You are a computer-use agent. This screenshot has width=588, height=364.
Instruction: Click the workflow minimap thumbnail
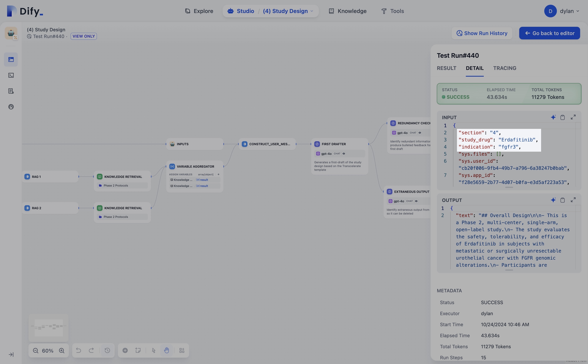tap(48, 328)
